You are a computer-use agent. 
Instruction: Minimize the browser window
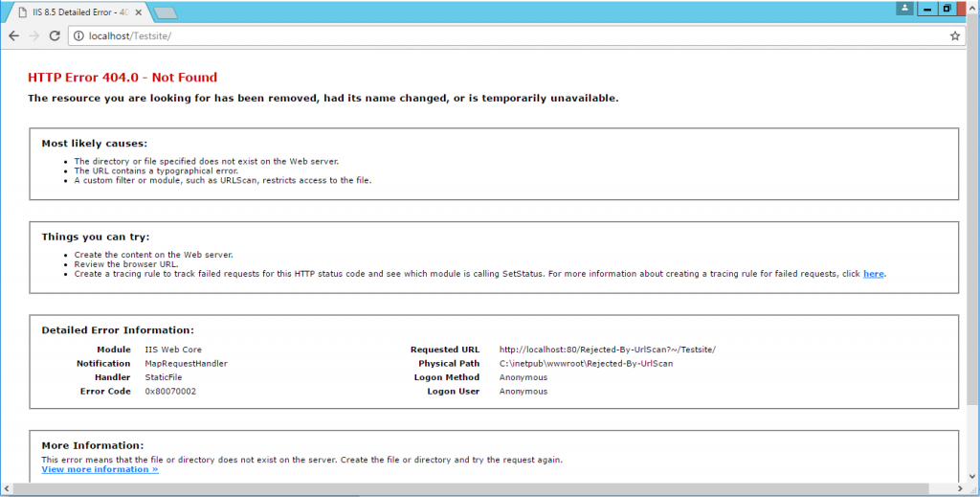[x=927, y=8]
